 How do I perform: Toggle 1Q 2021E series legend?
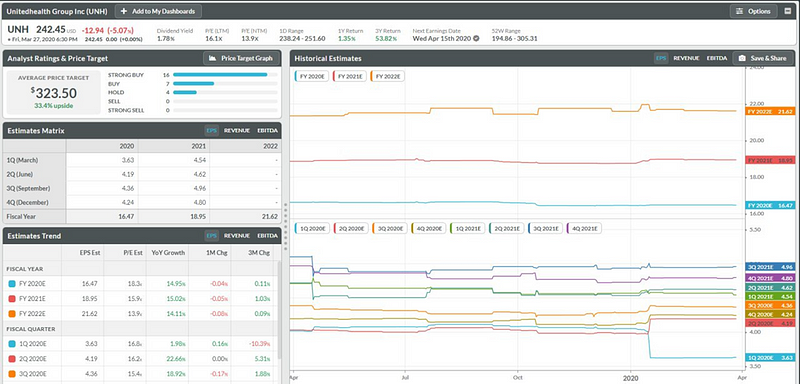[x=467, y=228]
